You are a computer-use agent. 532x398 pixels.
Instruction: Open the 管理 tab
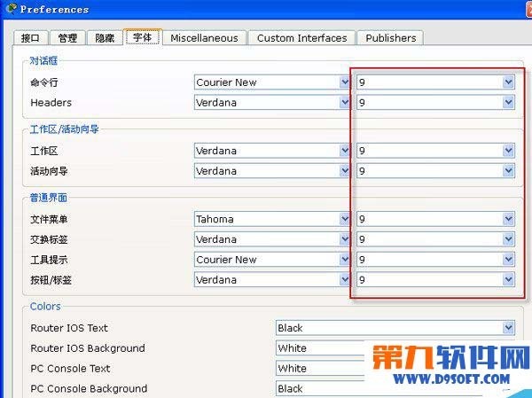pos(67,38)
